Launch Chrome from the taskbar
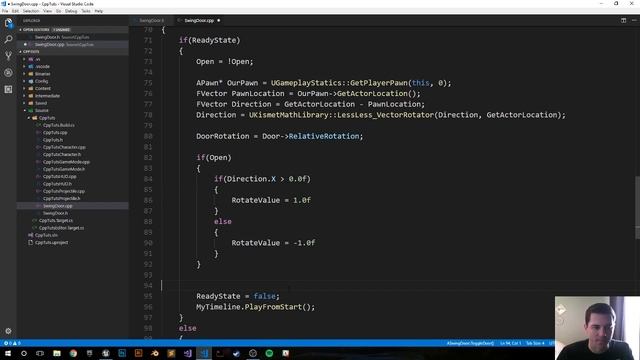640x360 pixels. click(x=73, y=353)
